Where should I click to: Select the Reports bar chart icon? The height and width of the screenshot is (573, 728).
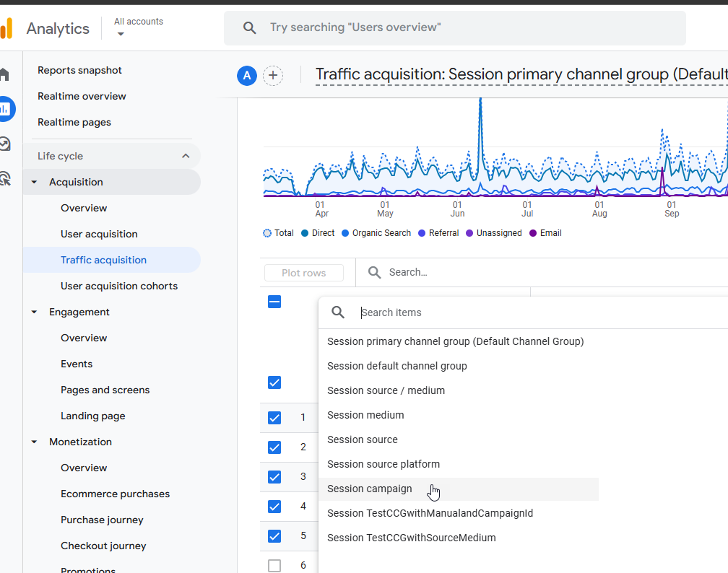[6, 109]
